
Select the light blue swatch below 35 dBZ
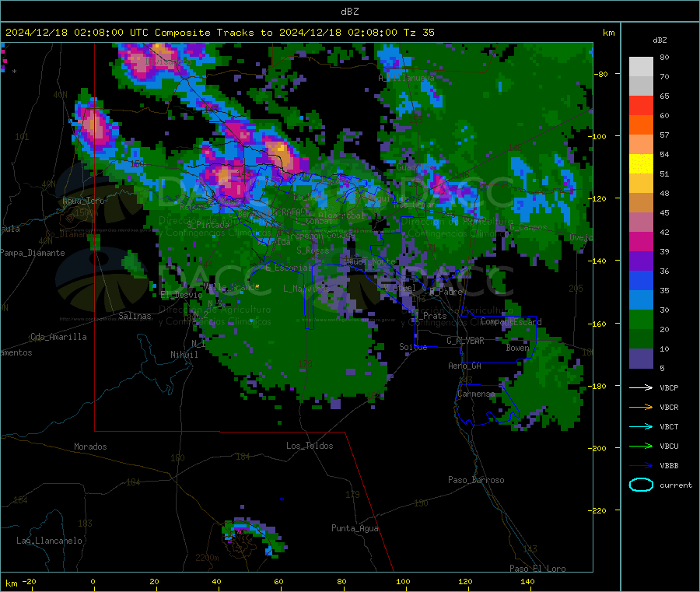tap(641, 300)
